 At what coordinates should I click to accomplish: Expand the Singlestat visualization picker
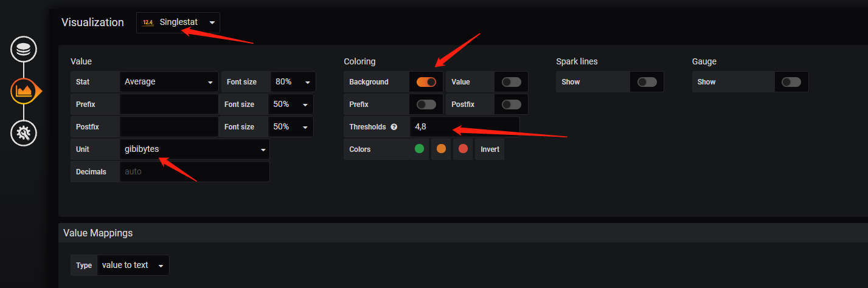[178, 22]
